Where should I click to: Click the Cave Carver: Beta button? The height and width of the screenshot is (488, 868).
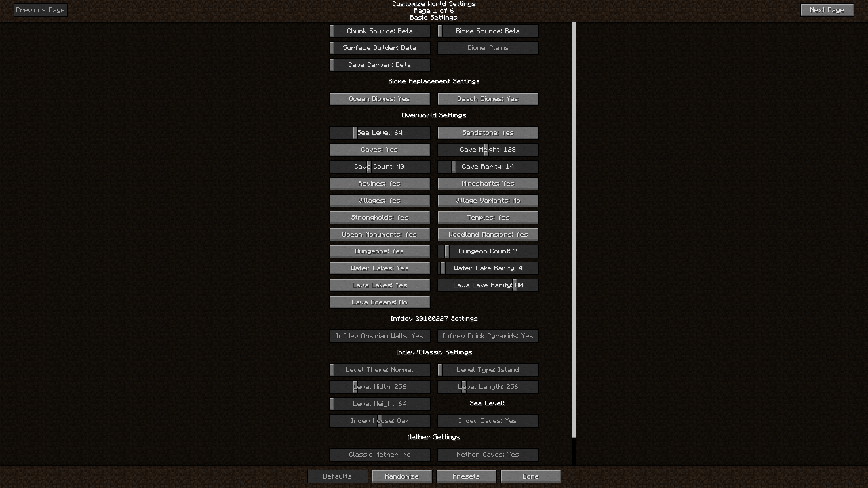tap(379, 64)
